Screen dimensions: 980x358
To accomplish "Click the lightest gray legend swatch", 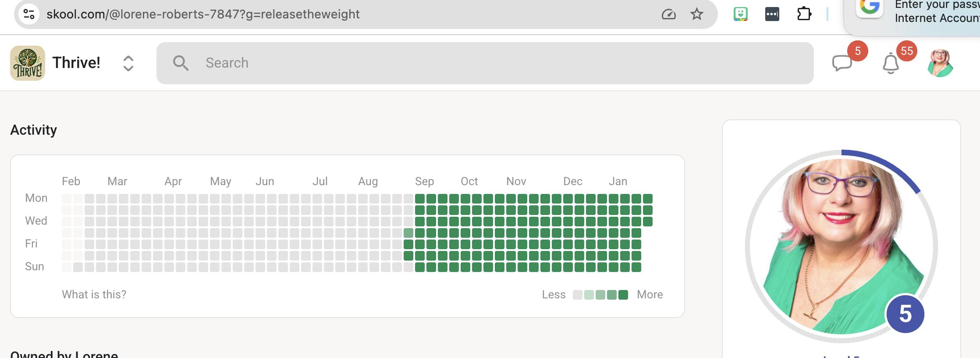I will (x=578, y=295).
